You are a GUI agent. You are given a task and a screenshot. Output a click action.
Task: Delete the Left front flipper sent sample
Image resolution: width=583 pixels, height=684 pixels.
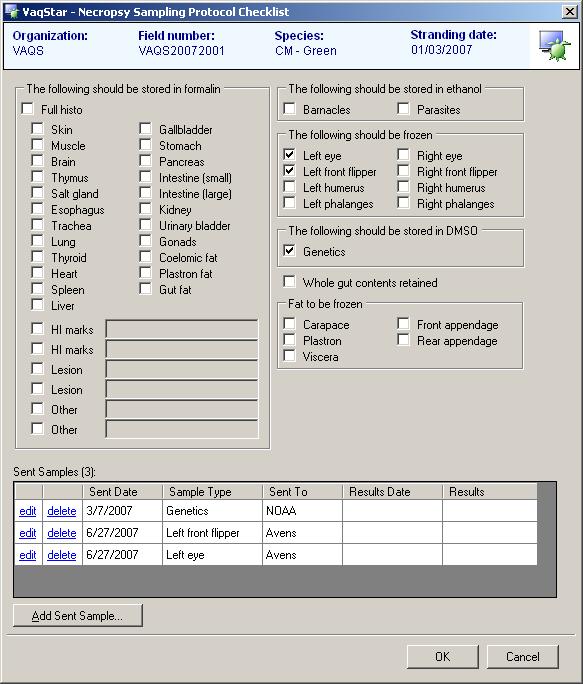(x=62, y=533)
